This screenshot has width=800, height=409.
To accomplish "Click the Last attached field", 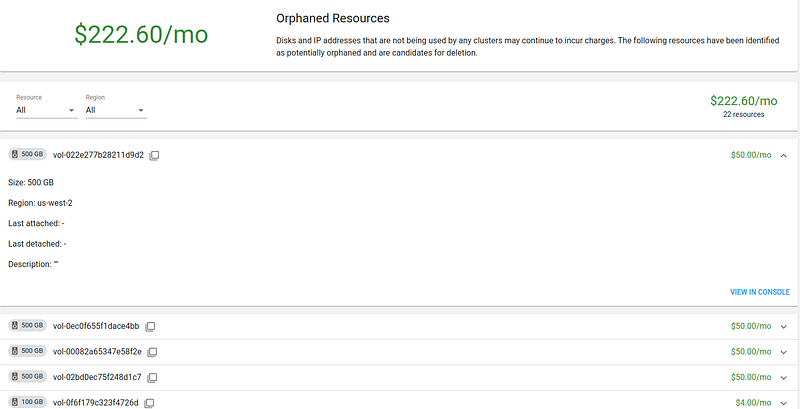I will [x=36, y=223].
